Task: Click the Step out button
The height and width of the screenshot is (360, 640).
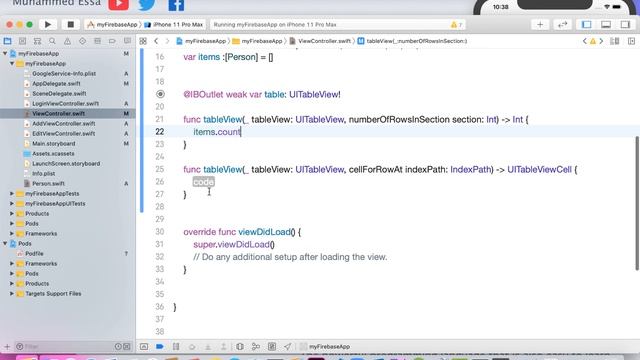Action: click(x=224, y=347)
